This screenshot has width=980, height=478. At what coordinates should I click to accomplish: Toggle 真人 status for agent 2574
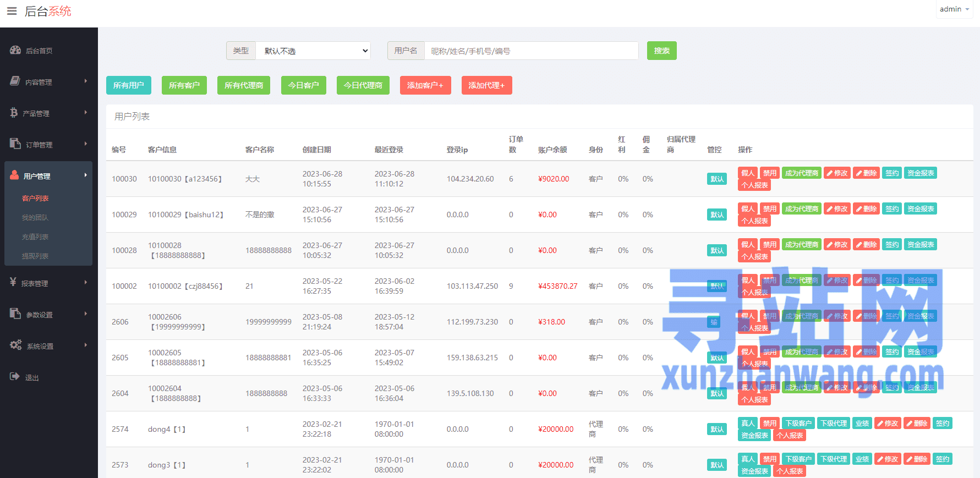[748, 424]
